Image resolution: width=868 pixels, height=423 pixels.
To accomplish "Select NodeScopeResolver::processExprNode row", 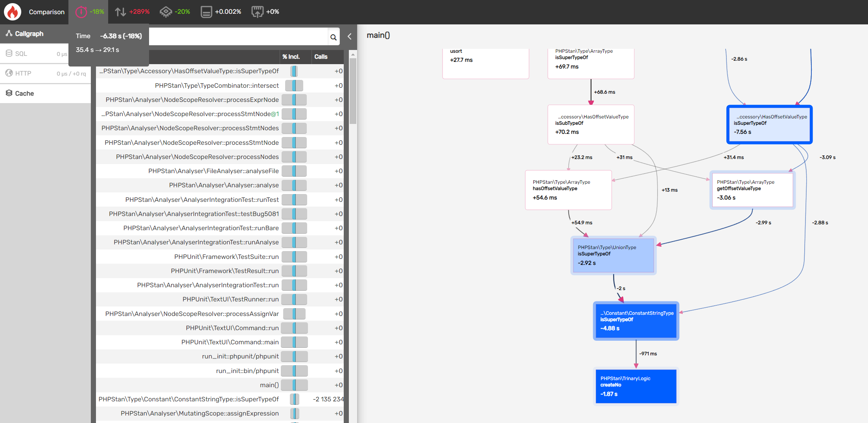I will (220, 100).
